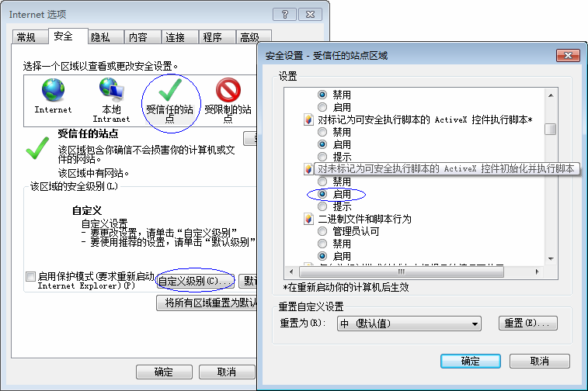
Task: Switch to the 隐私 tab
Action: (x=100, y=37)
